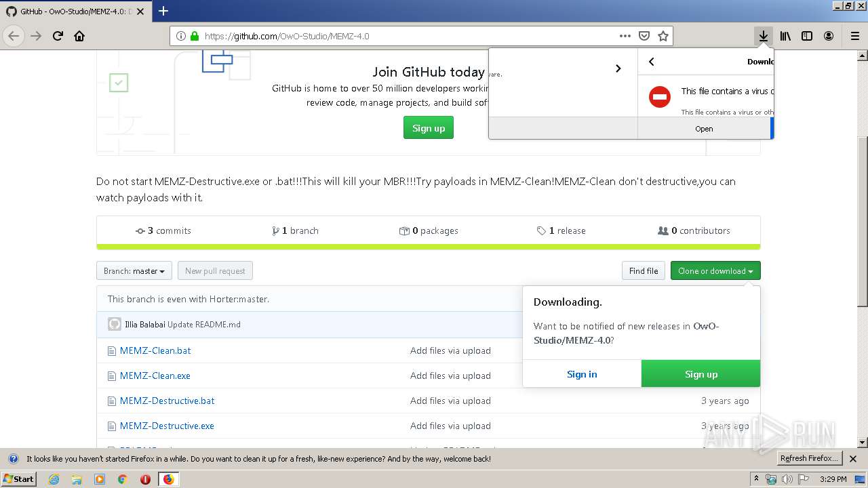Toggle Clone or download dropdown

point(715,271)
